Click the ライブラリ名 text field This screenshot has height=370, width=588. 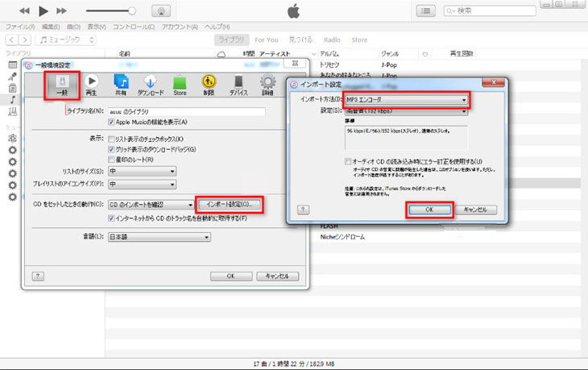(187, 111)
